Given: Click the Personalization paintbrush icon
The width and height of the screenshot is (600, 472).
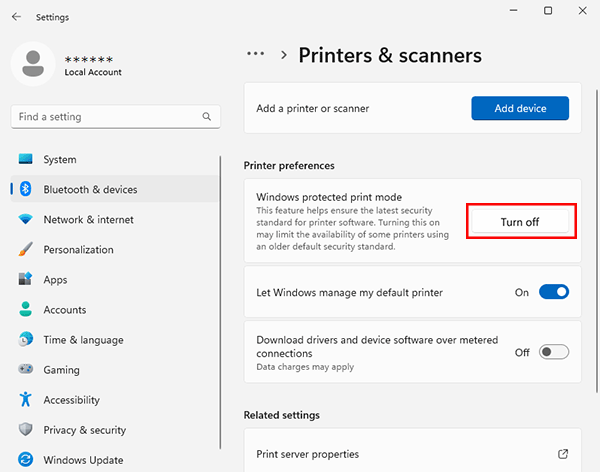Looking at the screenshot, I should point(26,250).
